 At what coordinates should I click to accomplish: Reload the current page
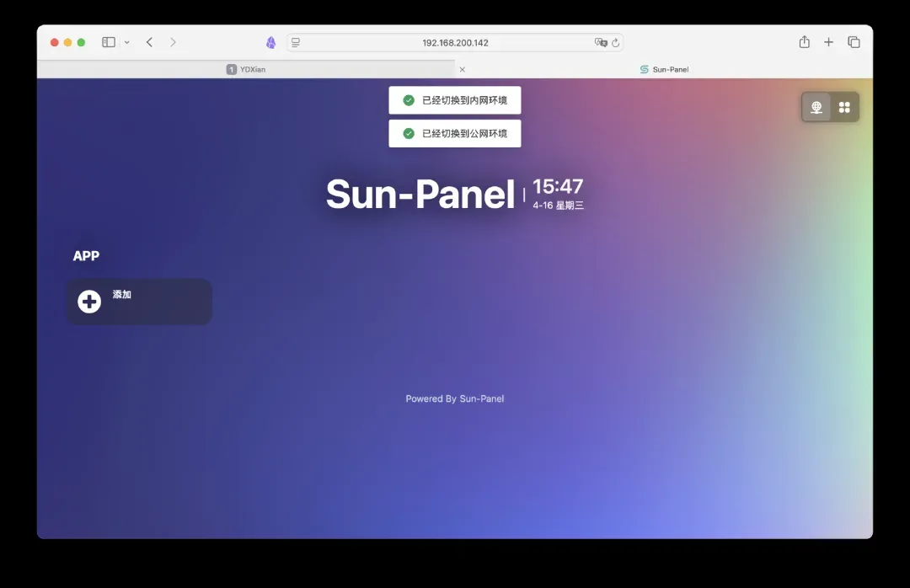[x=616, y=42]
